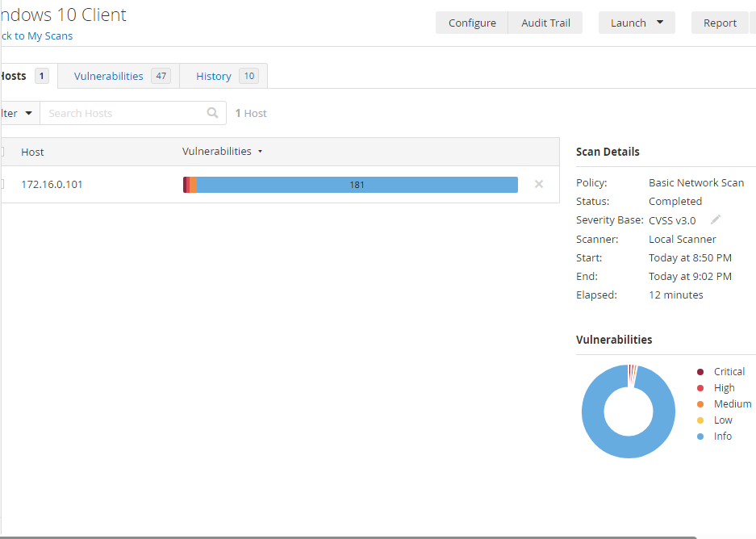Click the Configure button
This screenshot has height=539, width=756.
click(472, 23)
